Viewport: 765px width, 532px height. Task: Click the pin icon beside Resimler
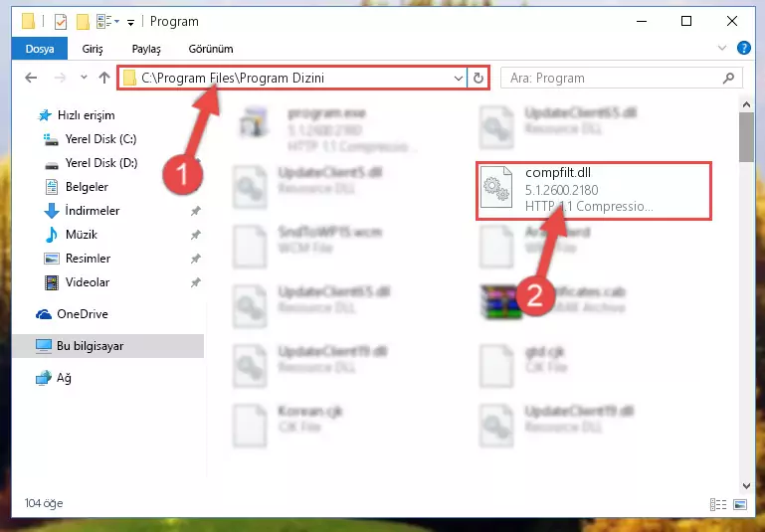[x=195, y=259]
